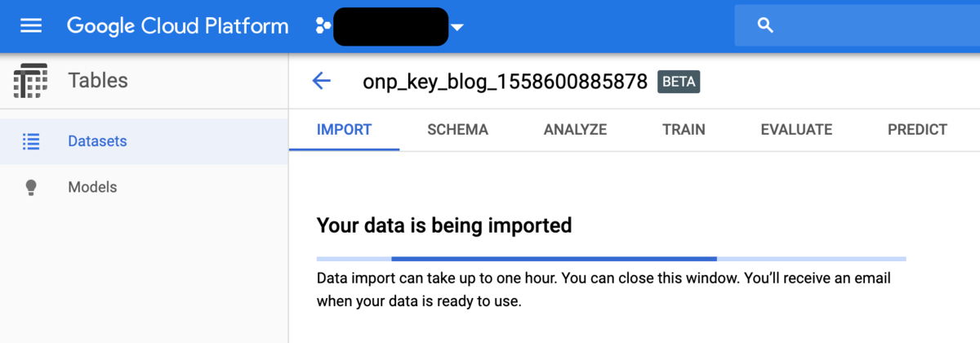Click the search magnifier icon

pyautogui.click(x=765, y=25)
